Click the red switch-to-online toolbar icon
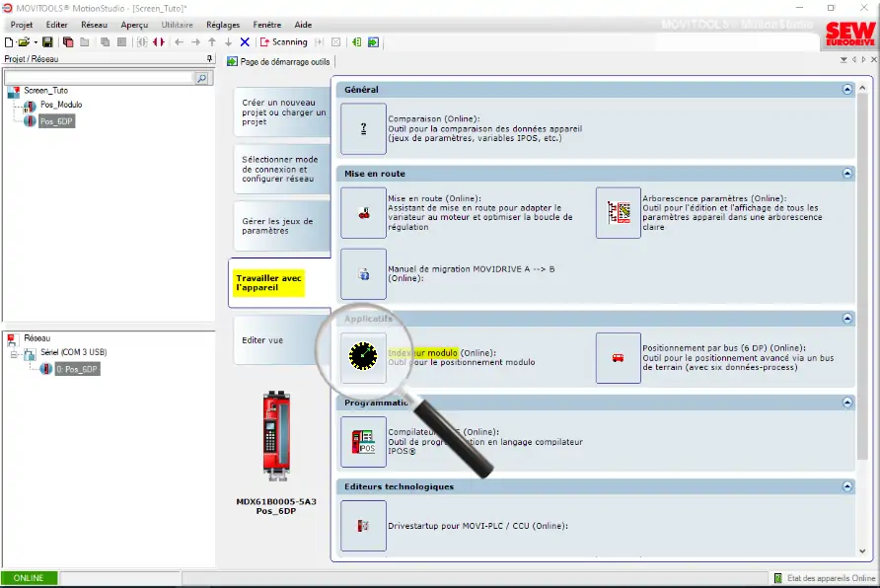This screenshot has width=880, height=588. [159, 42]
